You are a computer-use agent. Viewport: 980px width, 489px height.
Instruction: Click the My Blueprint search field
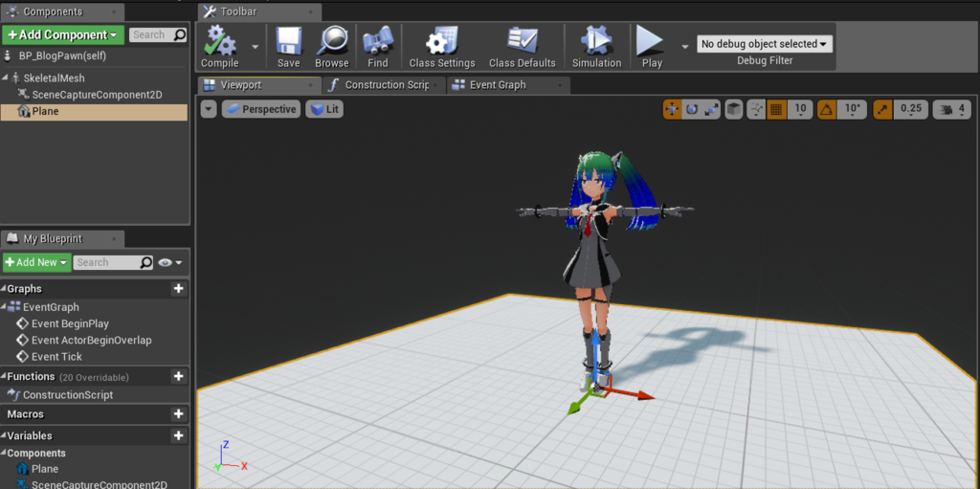tap(113, 262)
